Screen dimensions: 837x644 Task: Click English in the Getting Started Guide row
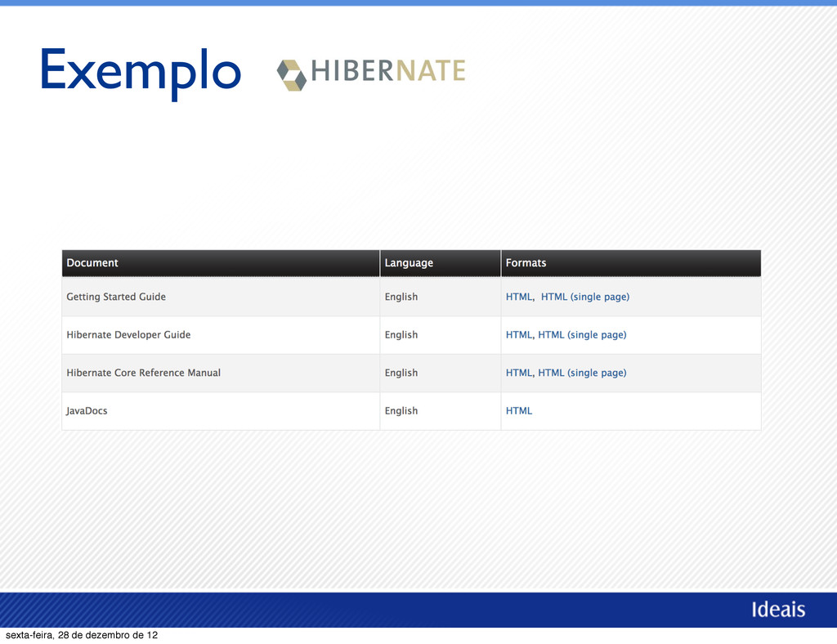[401, 297]
